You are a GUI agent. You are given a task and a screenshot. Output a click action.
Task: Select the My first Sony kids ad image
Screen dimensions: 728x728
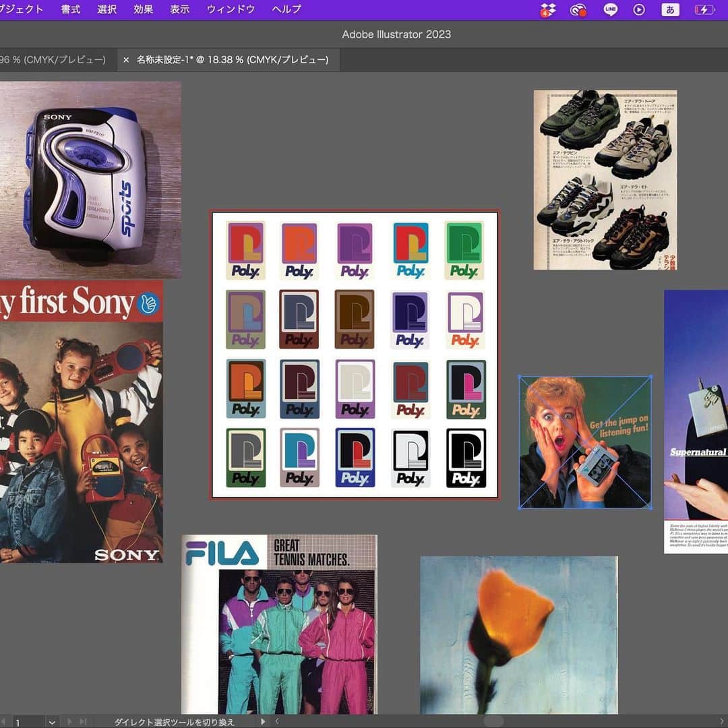tap(82, 421)
